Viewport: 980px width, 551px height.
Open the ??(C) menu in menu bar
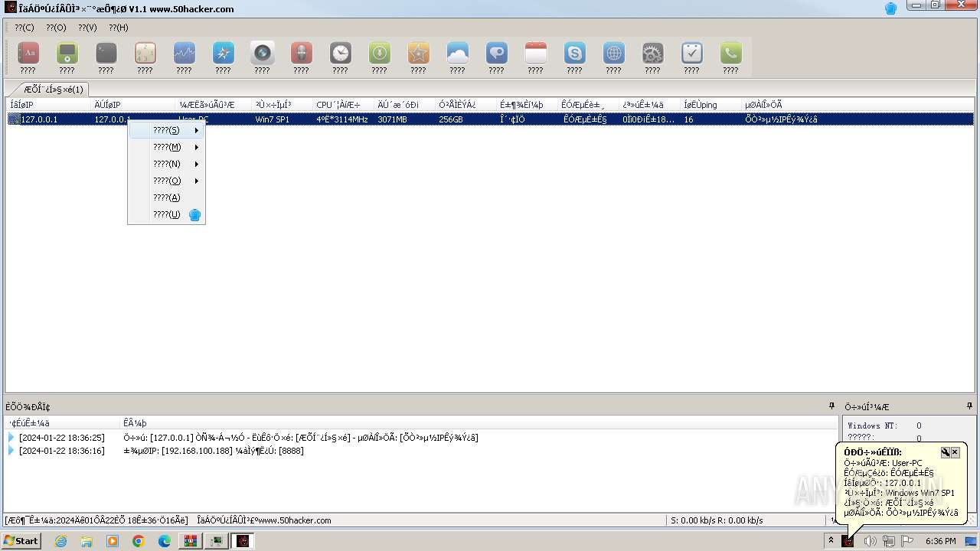click(24, 28)
